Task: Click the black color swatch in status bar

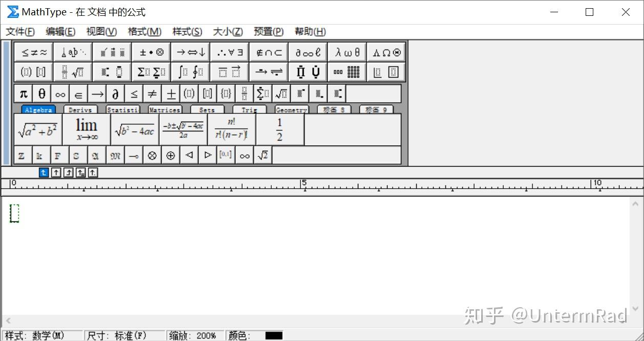Action: pos(274,336)
